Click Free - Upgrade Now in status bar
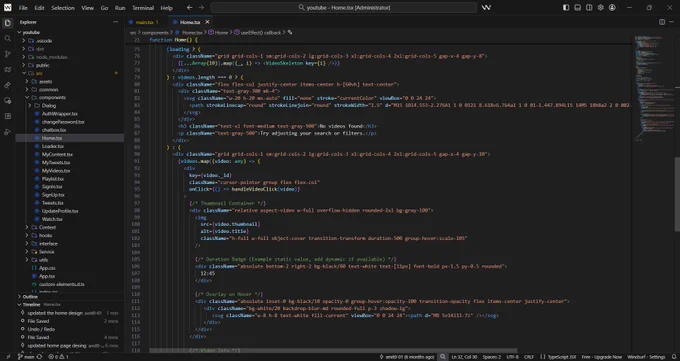Viewport: 680px width, 361px height. point(602,357)
